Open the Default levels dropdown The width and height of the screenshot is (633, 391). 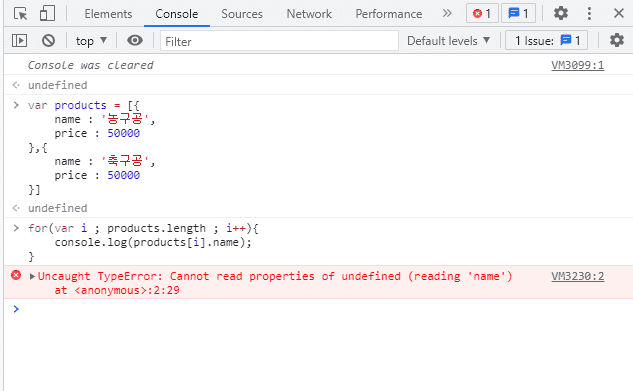[449, 41]
